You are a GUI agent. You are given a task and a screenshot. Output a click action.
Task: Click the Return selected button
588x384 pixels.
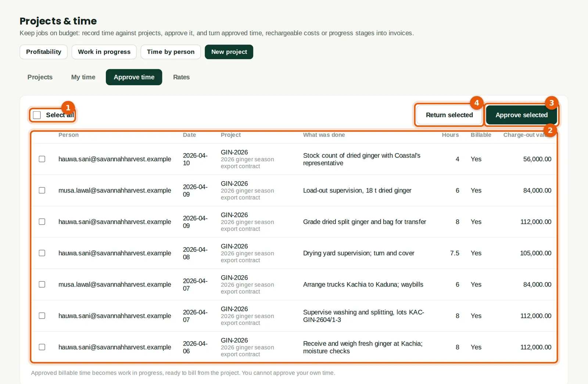coord(449,115)
